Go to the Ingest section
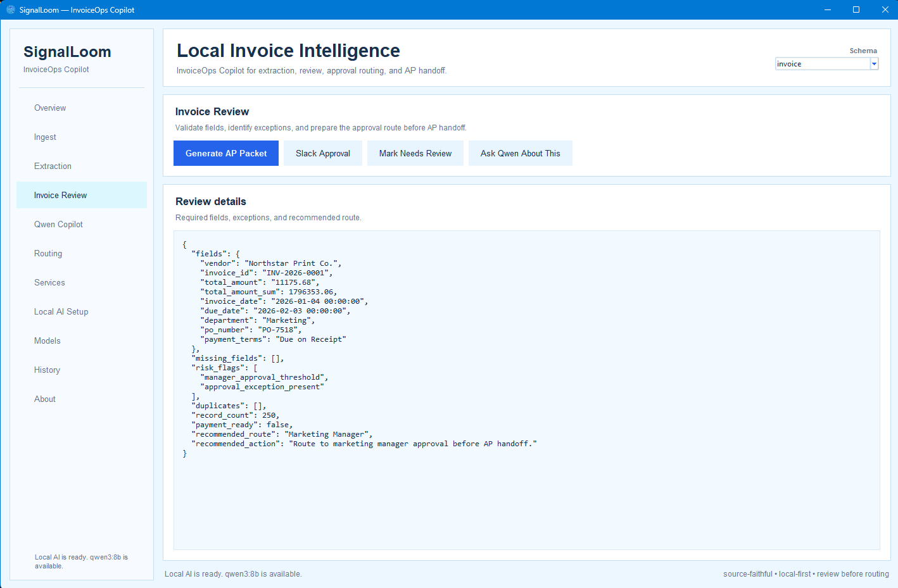This screenshot has width=898, height=588. point(82,137)
